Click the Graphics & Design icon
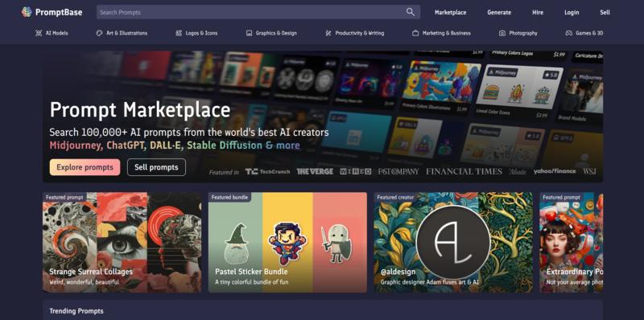The image size is (644, 320). [x=249, y=33]
